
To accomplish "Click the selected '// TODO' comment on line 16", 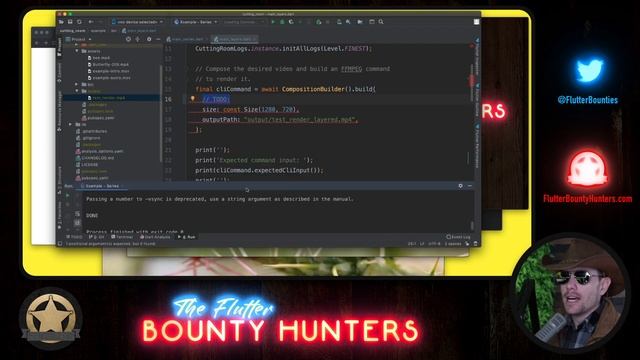I will (216, 99).
